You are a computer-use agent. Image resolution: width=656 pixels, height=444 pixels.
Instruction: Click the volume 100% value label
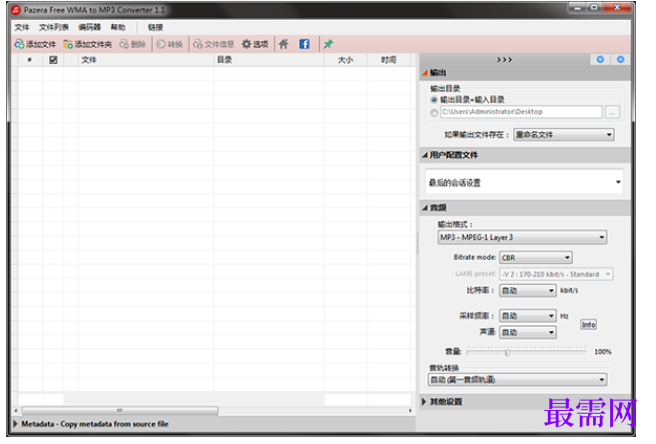pos(603,352)
